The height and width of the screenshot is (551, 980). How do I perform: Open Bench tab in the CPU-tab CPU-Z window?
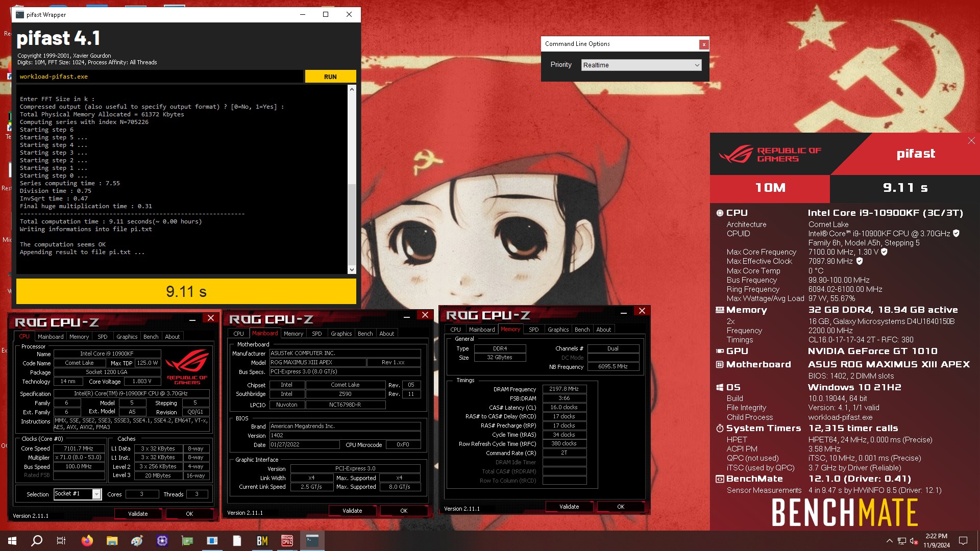[151, 337]
